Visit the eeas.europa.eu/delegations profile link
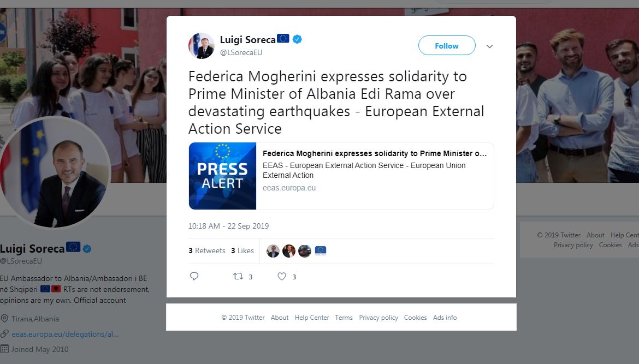The image size is (639, 364). tap(65, 334)
